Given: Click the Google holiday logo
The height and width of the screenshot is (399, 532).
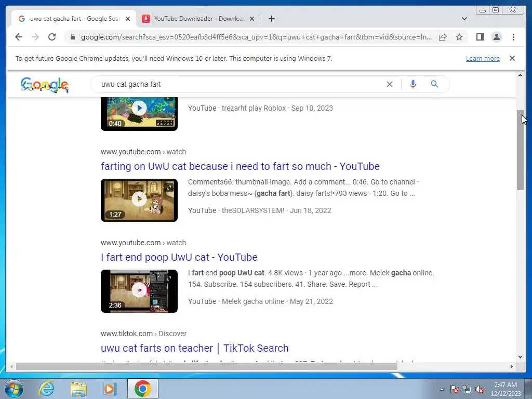Looking at the screenshot, I should click(x=45, y=85).
